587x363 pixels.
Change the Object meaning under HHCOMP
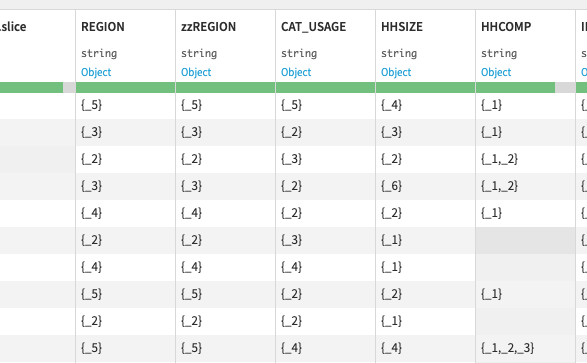point(496,72)
